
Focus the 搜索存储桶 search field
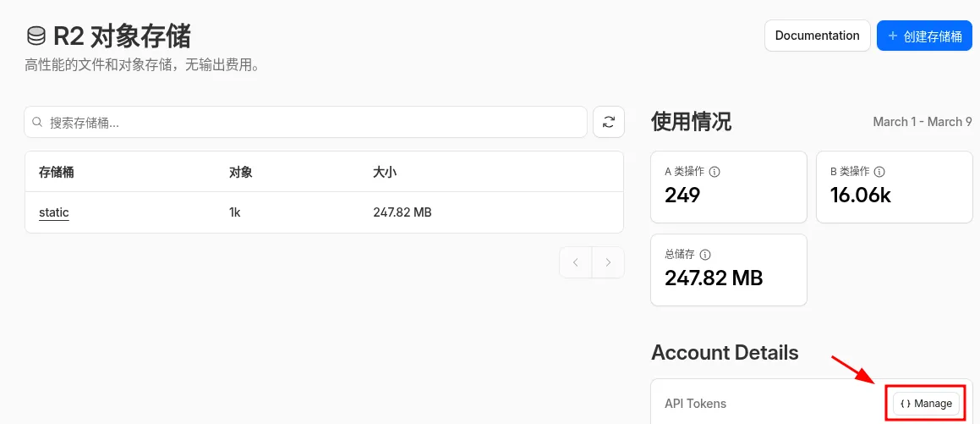313,122
